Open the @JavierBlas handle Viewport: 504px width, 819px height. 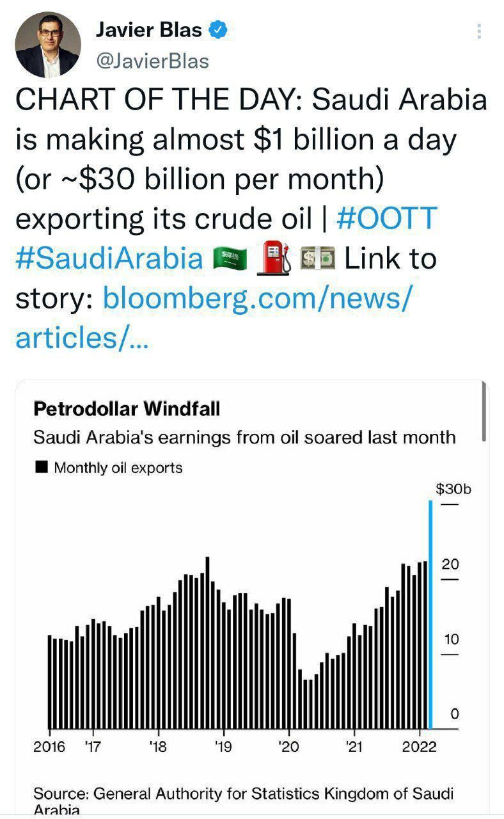tap(152, 61)
